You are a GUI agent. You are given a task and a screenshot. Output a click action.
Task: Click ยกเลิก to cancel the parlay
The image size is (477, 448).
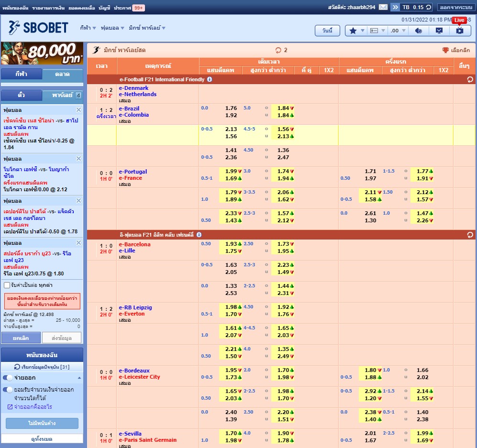pos(21,338)
